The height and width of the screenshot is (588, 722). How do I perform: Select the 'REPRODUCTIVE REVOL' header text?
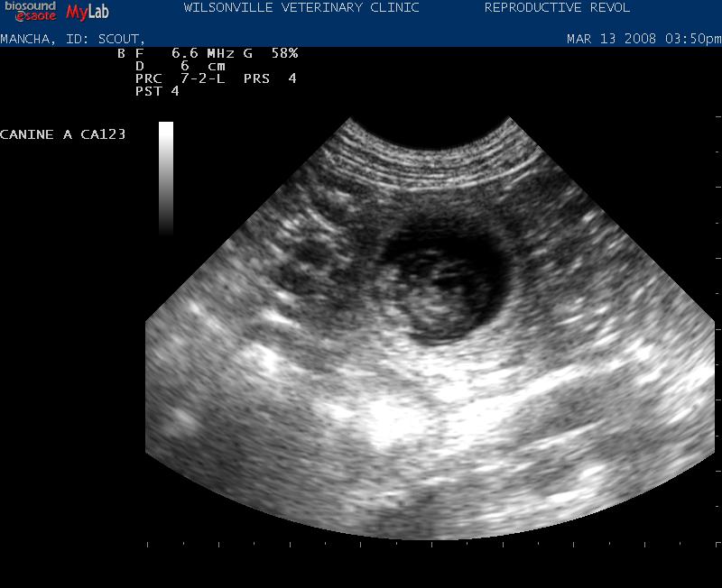[557, 8]
